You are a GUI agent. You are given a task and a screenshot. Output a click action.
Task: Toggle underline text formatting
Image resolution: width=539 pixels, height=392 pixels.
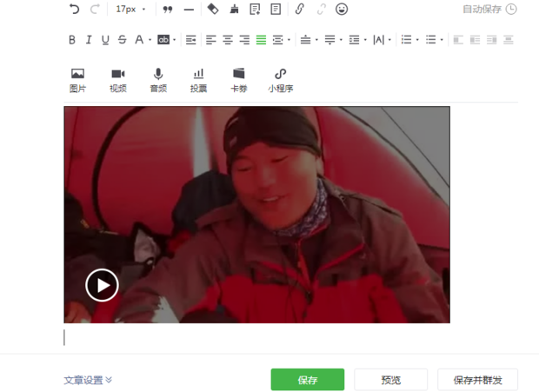[105, 40]
